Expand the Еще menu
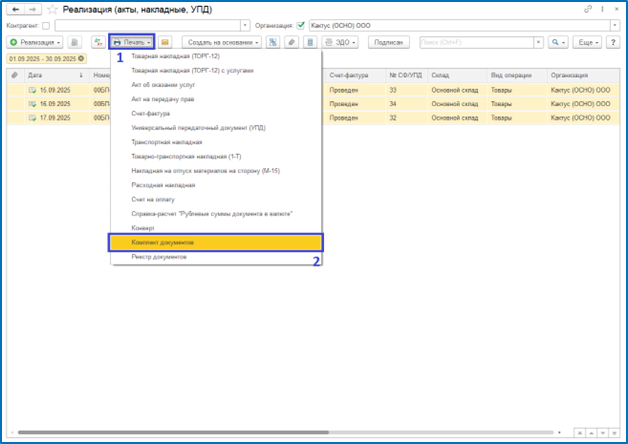 [x=589, y=43]
